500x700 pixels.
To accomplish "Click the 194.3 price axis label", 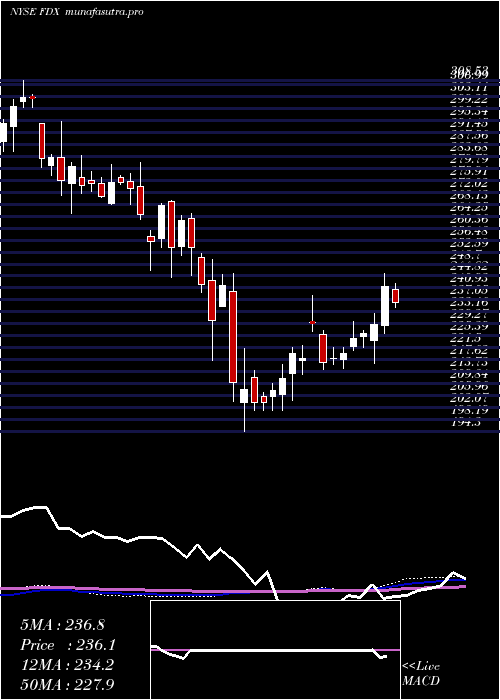I will (466, 423).
